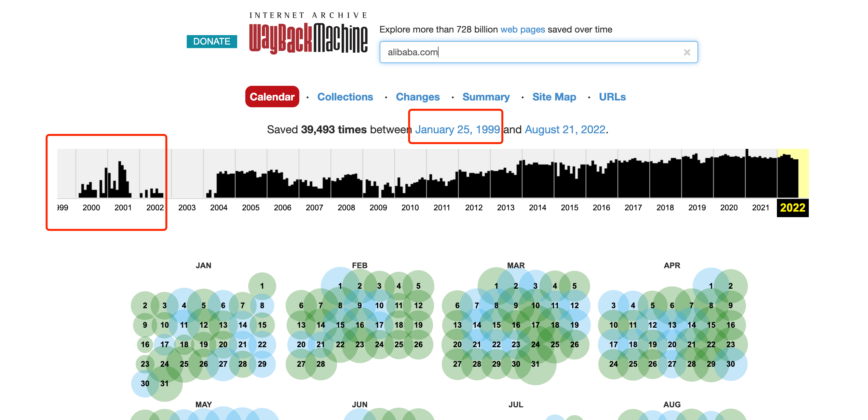
Task: Click the highlighted 2022 year label
Action: 793,207
